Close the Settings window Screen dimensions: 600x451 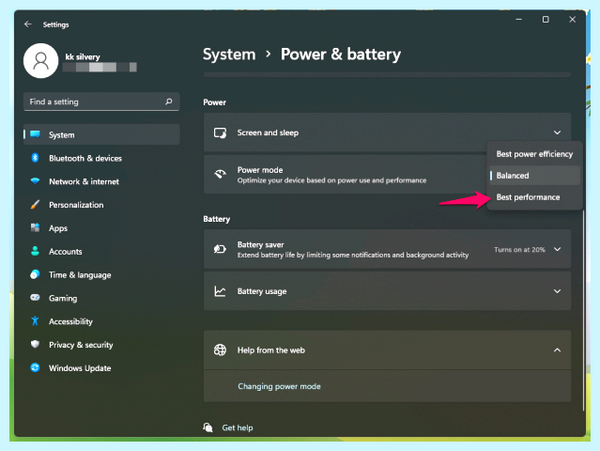(x=572, y=20)
